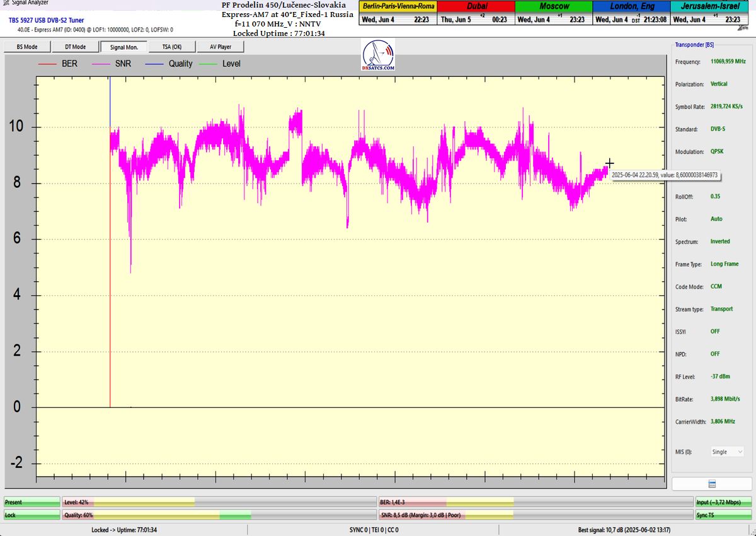
Task: Click the green Present status indicator
Action: [x=31, y=502]
